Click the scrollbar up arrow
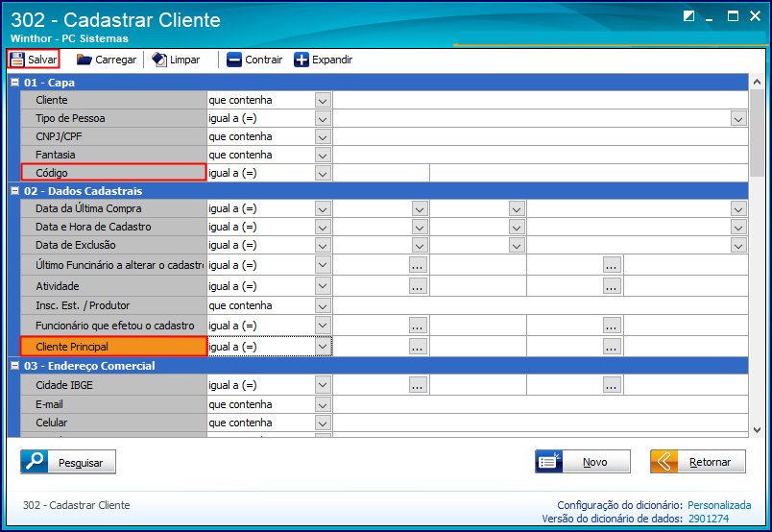Screen dimensions: 772x532 pyautogui.click(x=758, y=82)
